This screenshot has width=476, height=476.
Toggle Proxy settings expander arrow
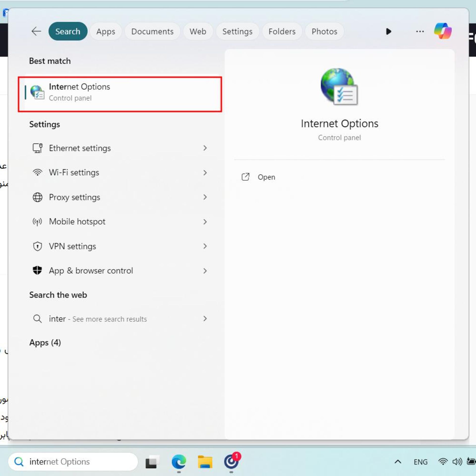point(205,197)
